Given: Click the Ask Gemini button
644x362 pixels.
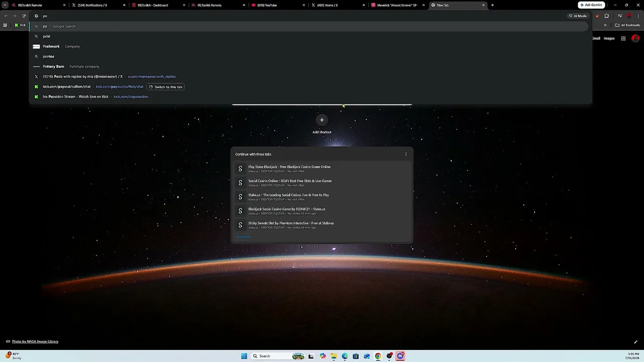Looking at the screenshot, I should point(592,5).
